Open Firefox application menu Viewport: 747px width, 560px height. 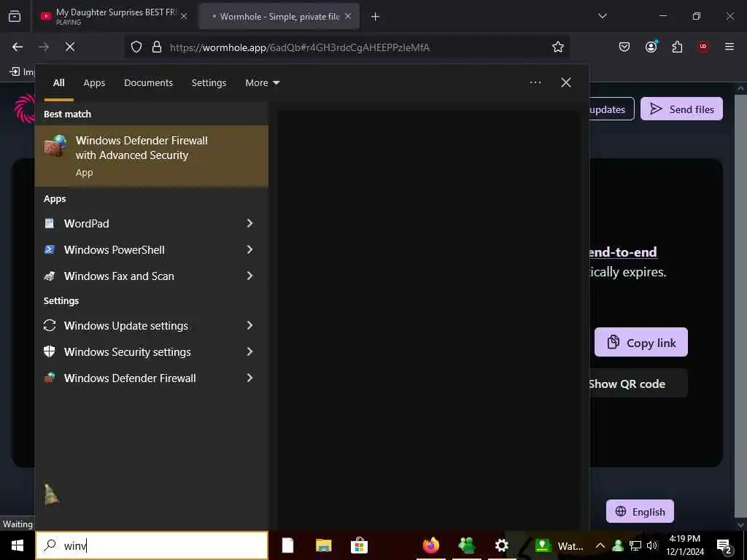[x=729, y=47]
